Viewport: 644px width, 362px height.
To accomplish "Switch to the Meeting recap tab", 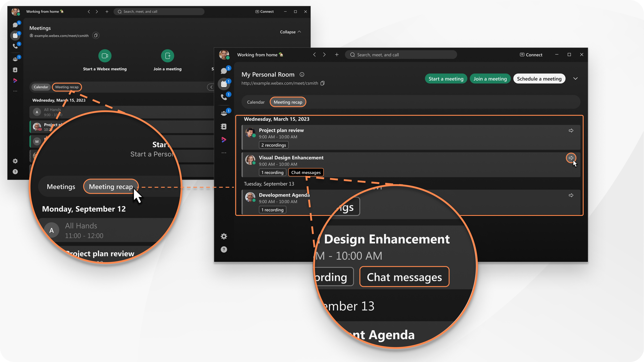I will [288, 102].
